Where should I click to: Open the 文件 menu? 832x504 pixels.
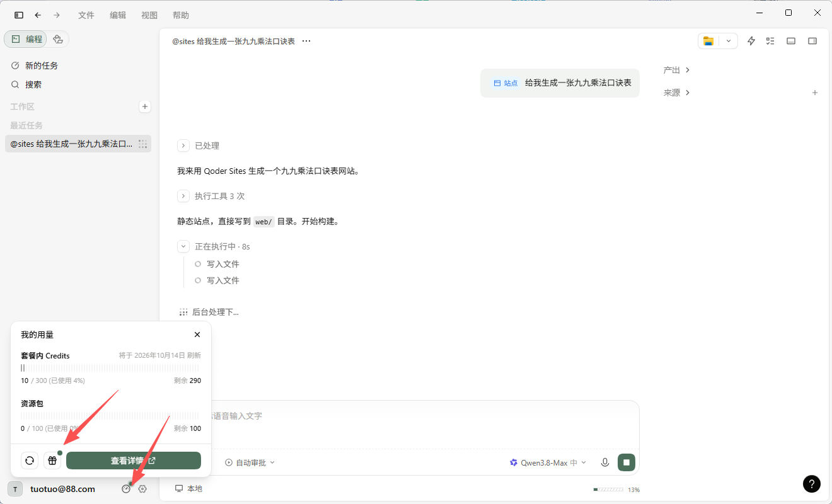(86, 15)
